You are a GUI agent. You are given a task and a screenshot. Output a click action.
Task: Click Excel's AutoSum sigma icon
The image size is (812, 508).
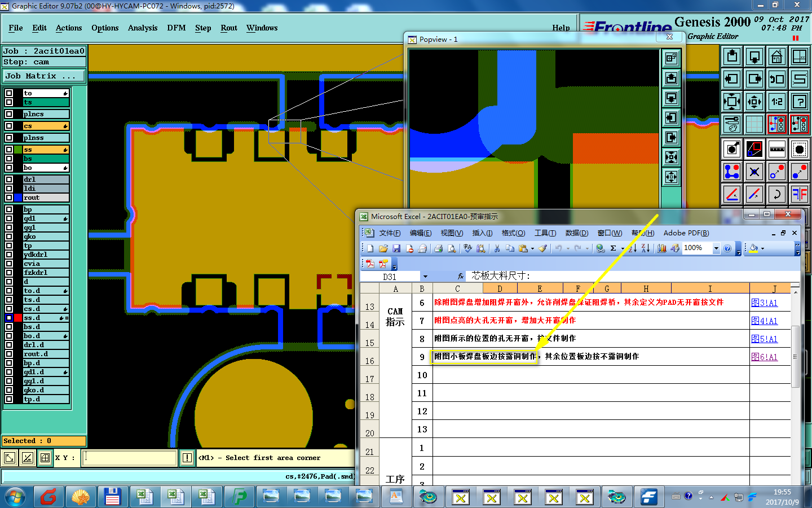(x=614, y=248)
